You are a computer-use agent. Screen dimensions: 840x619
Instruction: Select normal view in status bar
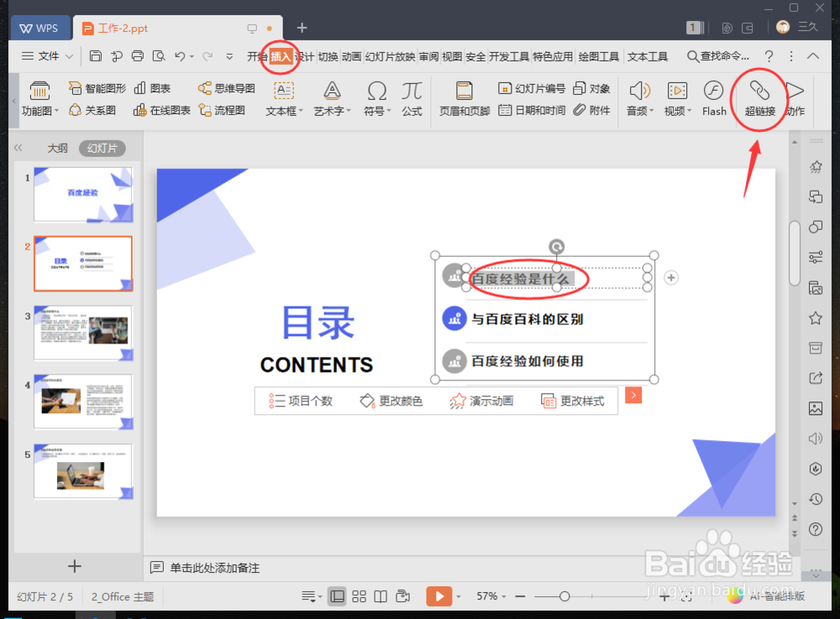click(x=337, y=596)
